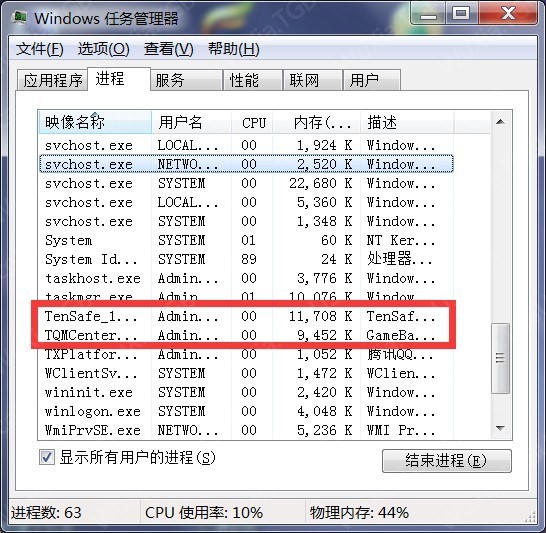
Task: Select the wininit.exe process
Action: pyautogui.click(x=246, y=392)
